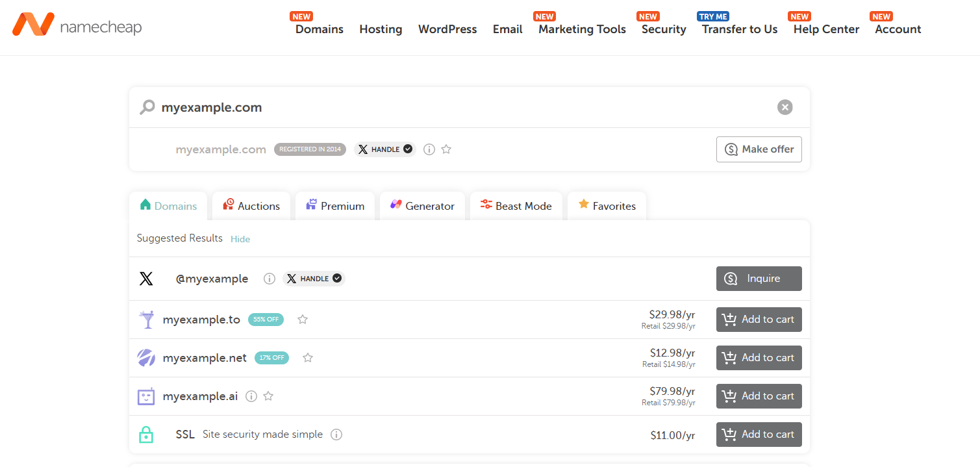Click the $11.00/yr SSL price
Image resolution: width=980 pixels, height=467 pixels.
(673, 435)
